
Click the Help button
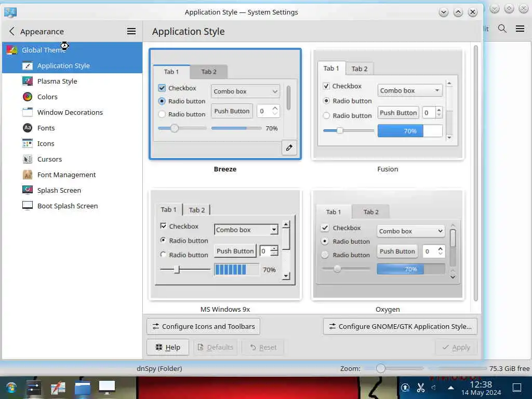point(168,347)
